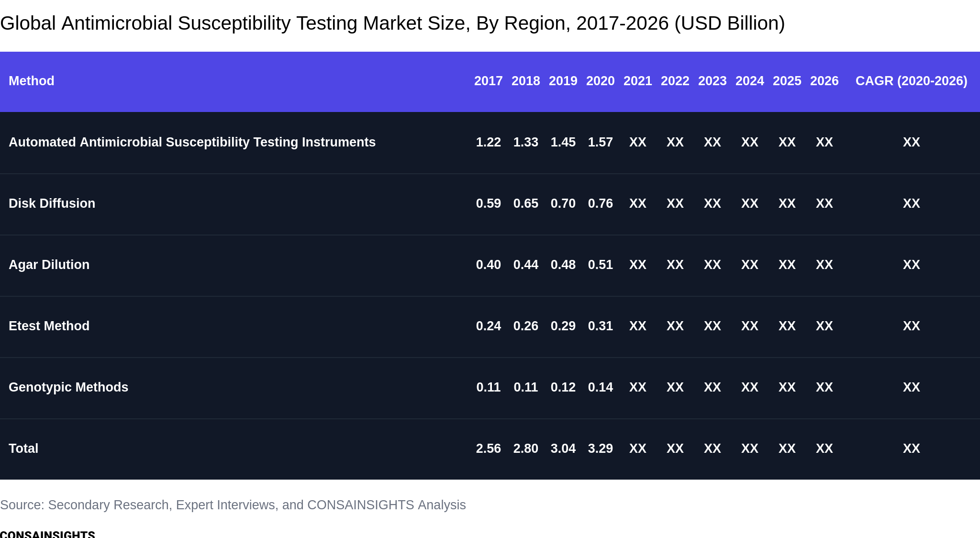Click Etest Method 2018 value 0.26
The width and height of the screenshot is (980, 538).
[526, 326]
